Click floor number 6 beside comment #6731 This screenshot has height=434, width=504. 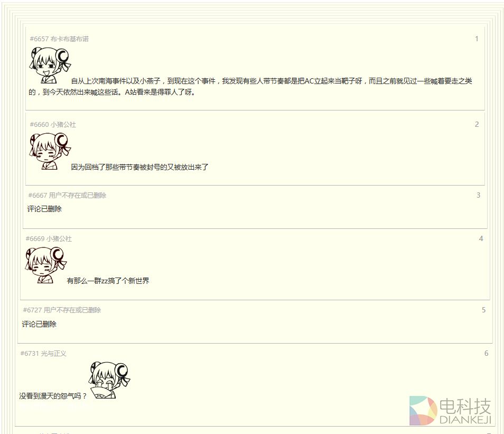tap(487, 353)
